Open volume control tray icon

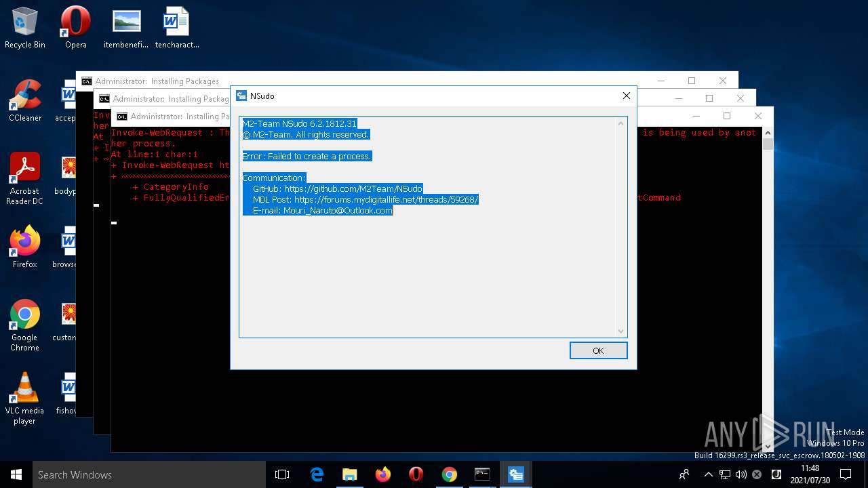pyautogui.click(x=741, y=474)
